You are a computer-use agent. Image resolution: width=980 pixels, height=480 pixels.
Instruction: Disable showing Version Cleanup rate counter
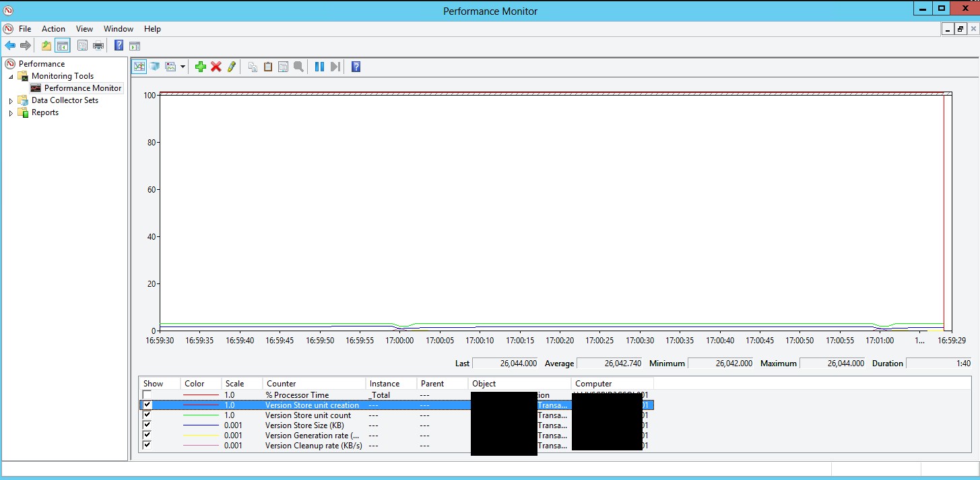pyautogui.click(x=146, y=445)
